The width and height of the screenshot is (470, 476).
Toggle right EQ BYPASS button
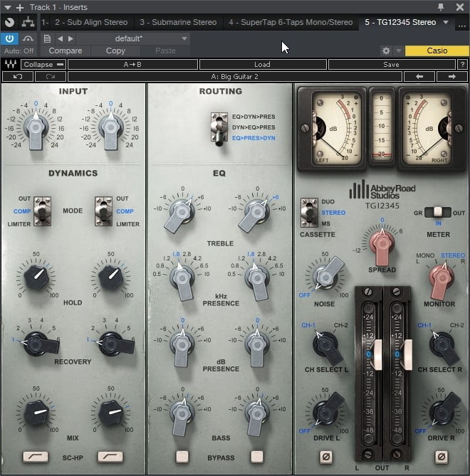pyautogui.click(x=257, y=457)
